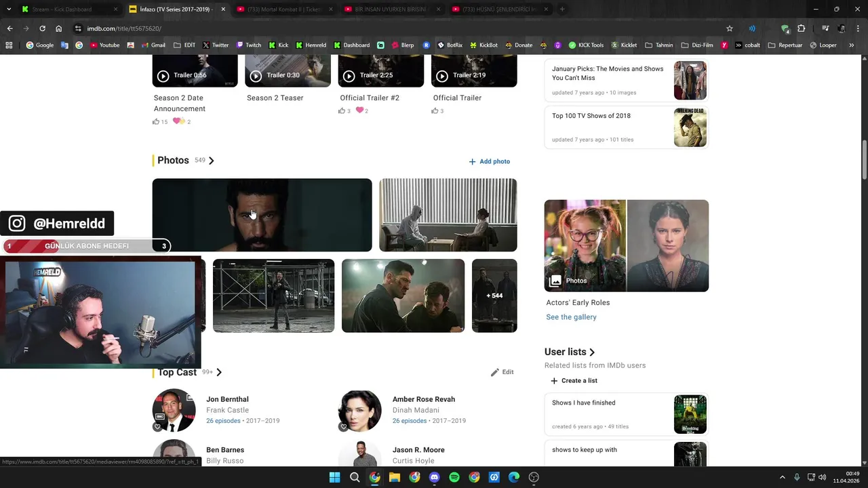This screenshot has width=868, height=488.
Task: Open the Kick bookmark
Action: click(279, 45)
